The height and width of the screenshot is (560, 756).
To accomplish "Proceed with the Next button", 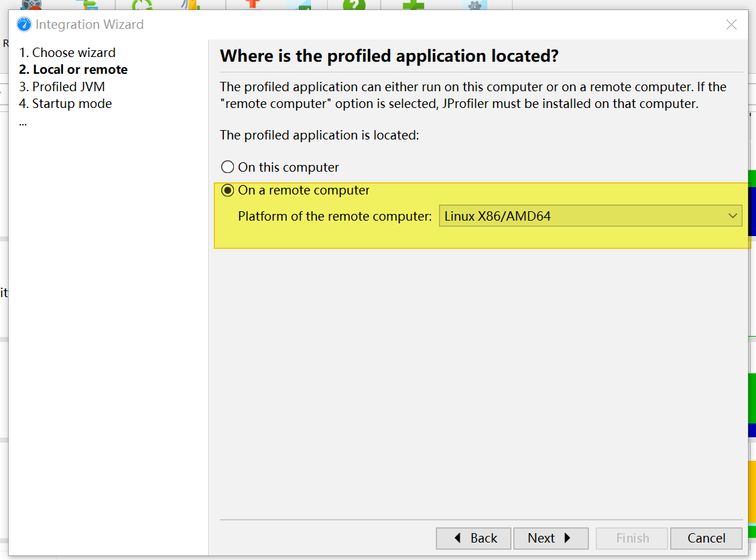I will pyautogui.click(x=551, y=539).
